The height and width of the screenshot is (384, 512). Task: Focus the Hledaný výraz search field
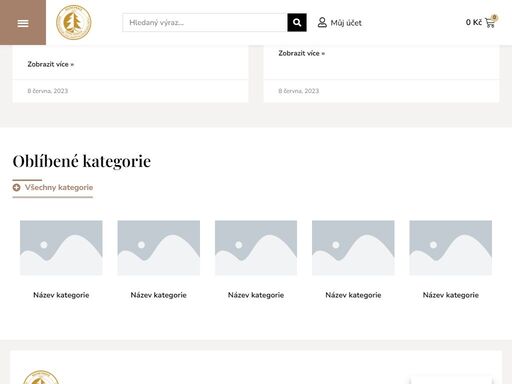(205, 23)
